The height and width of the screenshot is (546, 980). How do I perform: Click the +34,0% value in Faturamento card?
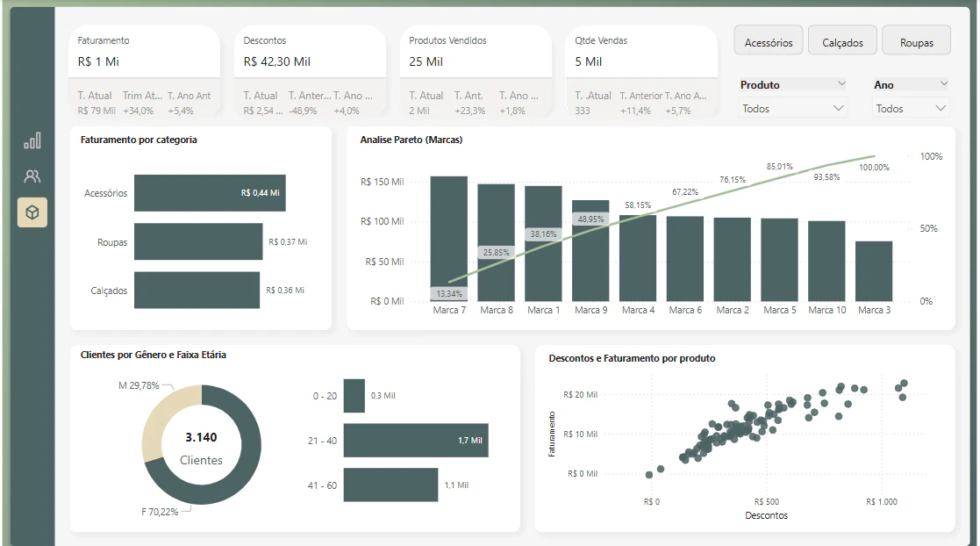tap(138, 111)
